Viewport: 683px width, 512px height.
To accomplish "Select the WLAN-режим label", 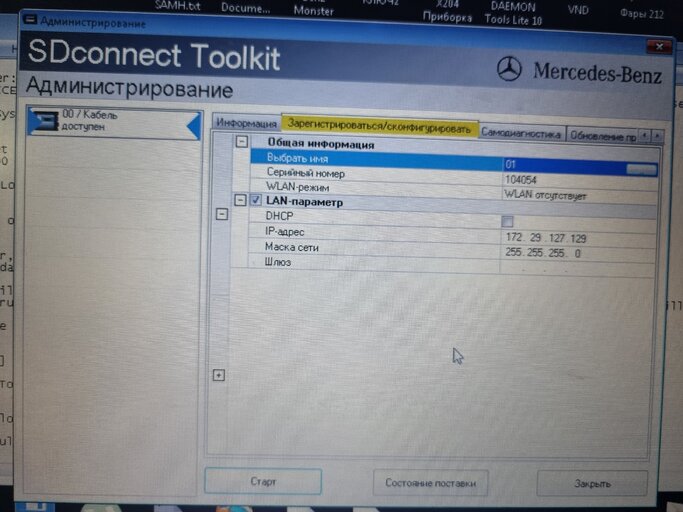I will pyautogui.click(x=298, y=187).
